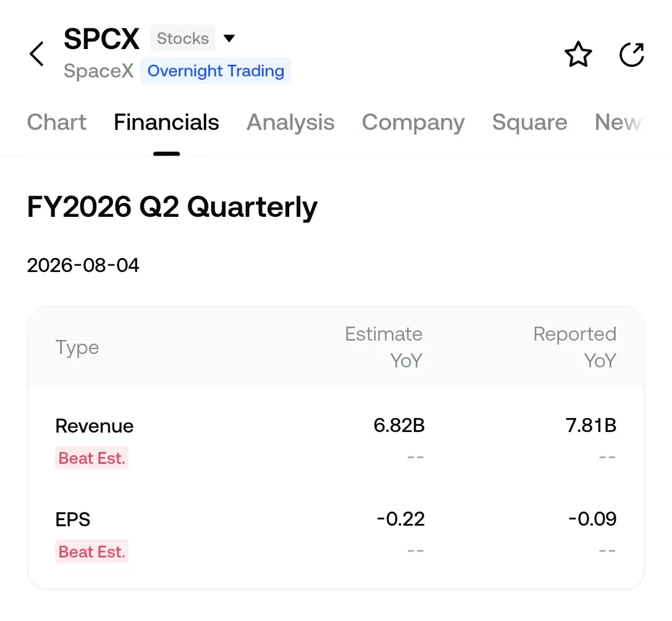The height and width of the screenshot is (621, 672).
Task: Click the Revenue Beat Est. tag
Action: coord(92,458)
